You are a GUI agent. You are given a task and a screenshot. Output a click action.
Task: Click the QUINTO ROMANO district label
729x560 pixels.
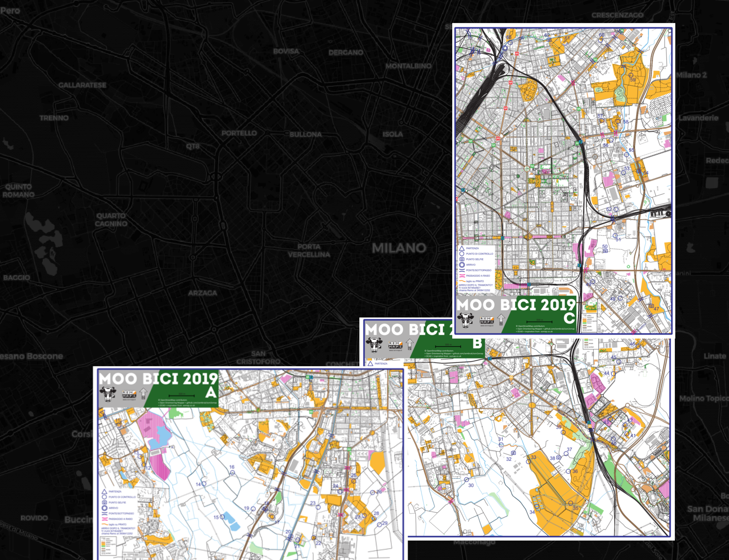tap(18, 191)
